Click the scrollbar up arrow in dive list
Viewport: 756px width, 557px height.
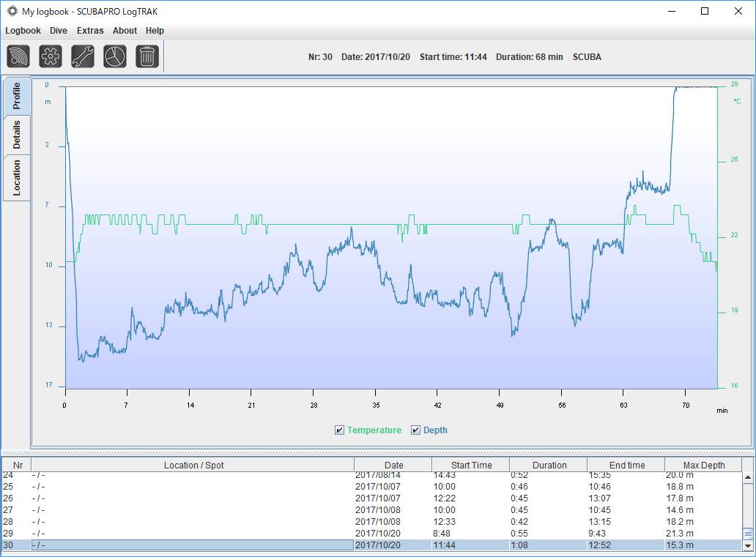pyautogui.click(x=748, y=477)
